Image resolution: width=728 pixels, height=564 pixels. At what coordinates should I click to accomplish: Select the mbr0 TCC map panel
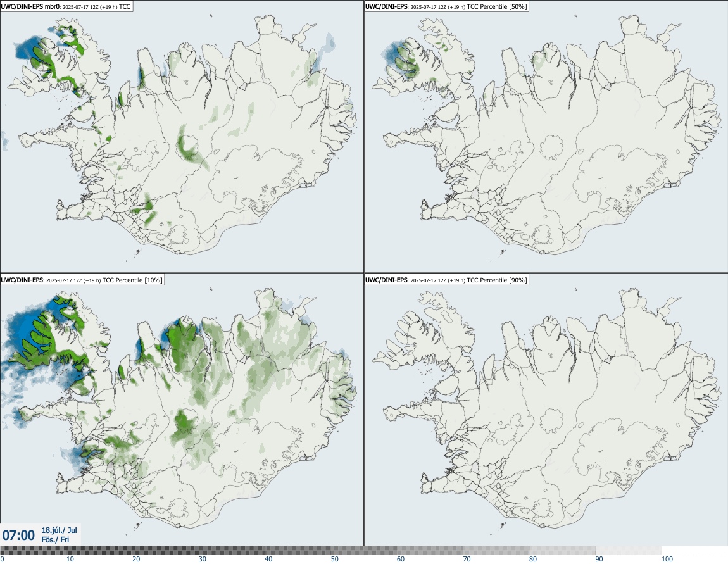click(x=182, y=137)
